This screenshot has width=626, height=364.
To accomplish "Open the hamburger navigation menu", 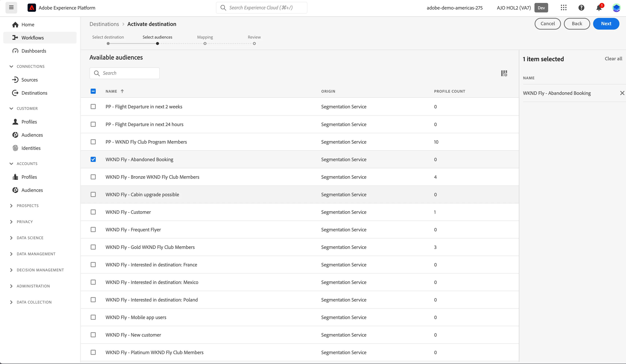I will point(11,7).
